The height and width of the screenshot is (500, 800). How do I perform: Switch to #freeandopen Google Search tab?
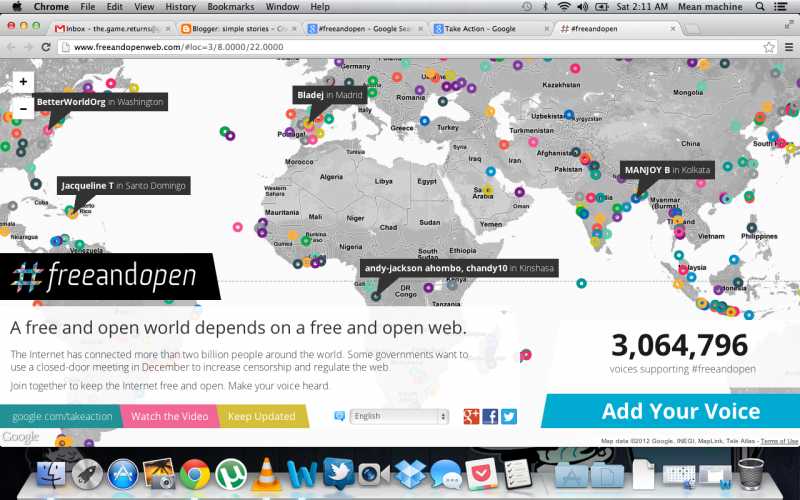click(x=364, y=29)
